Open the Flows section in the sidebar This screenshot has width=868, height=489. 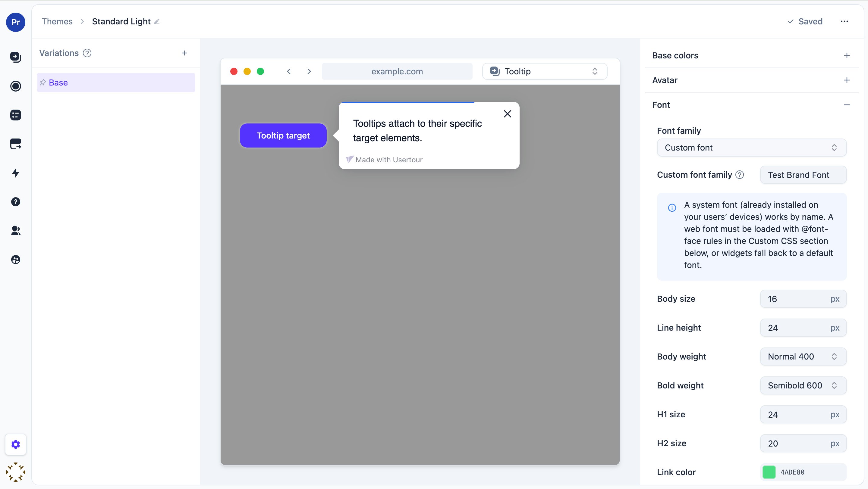point(15,57)
